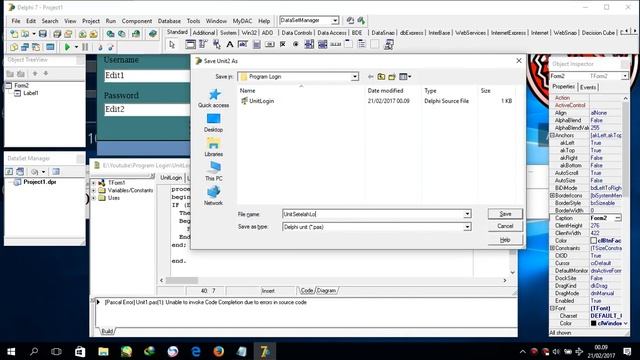Viewport: 640px width, 360px height.
Task: Open the File name history dropdown
Action: 467,214
